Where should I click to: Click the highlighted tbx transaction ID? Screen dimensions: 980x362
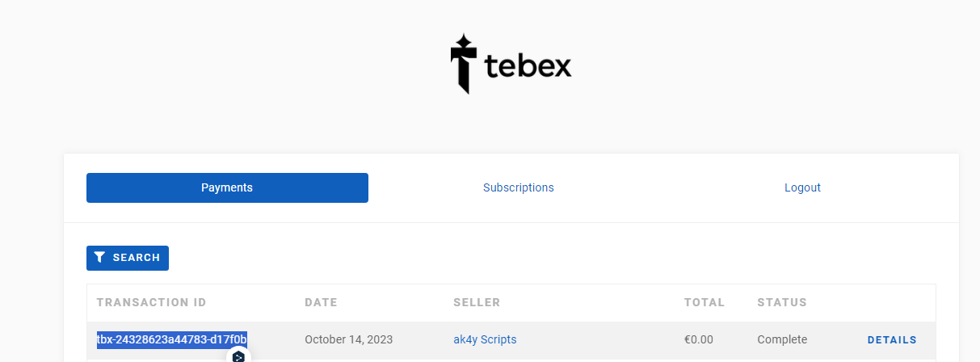tap(172, 339)
